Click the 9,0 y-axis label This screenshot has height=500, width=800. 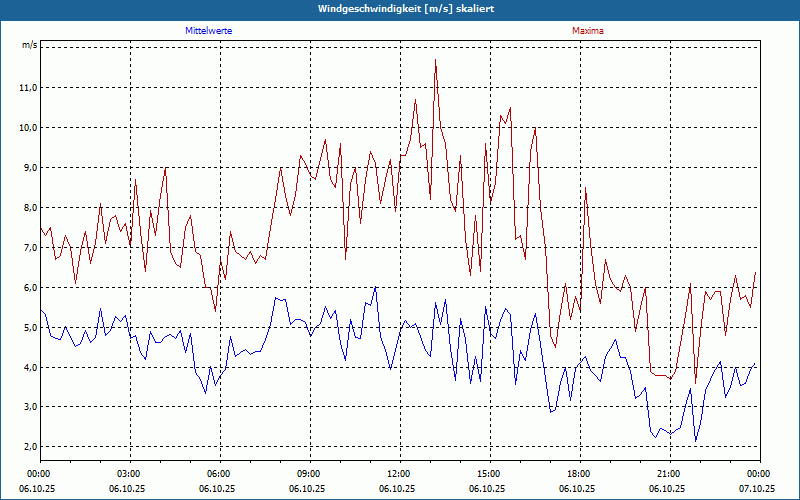(30, 168)
